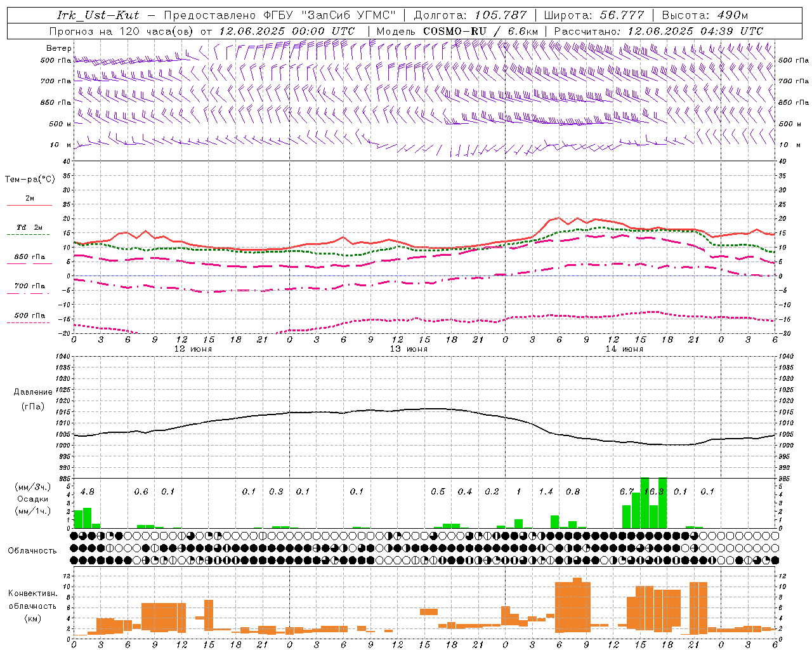Click the Рассчитано: 12.06.2025 04:39 UTC text
Image resolution: width=812 pixels, height=650 pixels.
pyautogui.click(x=658, y=30)
